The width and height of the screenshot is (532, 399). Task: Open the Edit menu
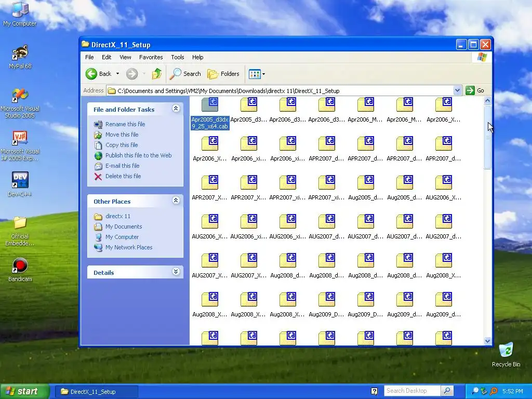pos(107,57)
